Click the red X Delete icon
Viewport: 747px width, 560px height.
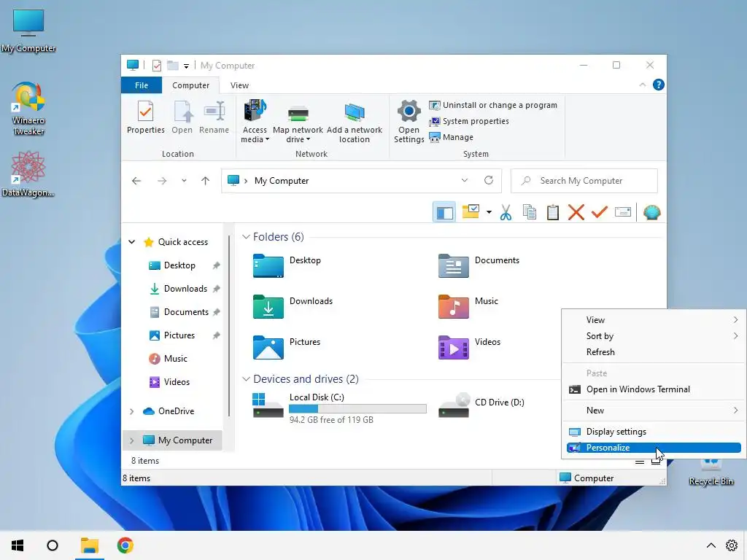pos(576,212)
